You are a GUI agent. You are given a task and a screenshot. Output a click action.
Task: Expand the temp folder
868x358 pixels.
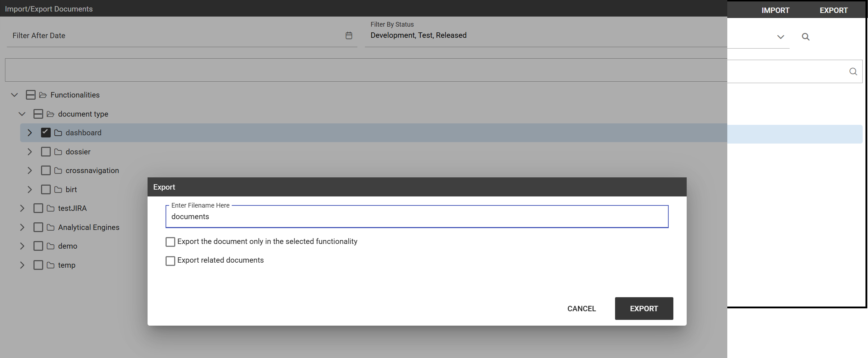pos(22,265)
